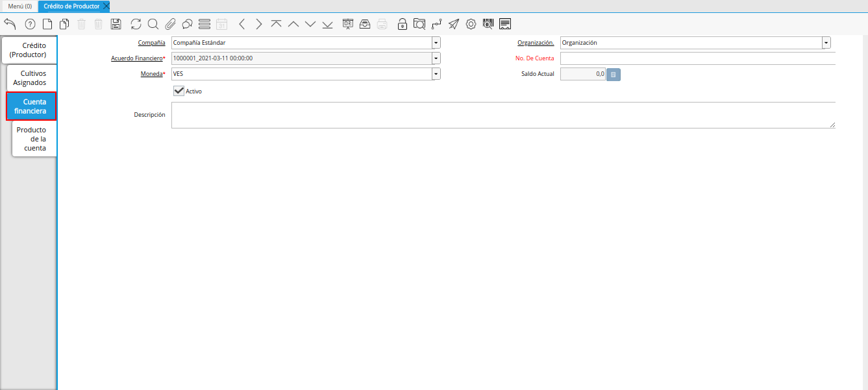Click the undo changes arrow icon
This screenshot has width=868, height=390.
[10, 24]
